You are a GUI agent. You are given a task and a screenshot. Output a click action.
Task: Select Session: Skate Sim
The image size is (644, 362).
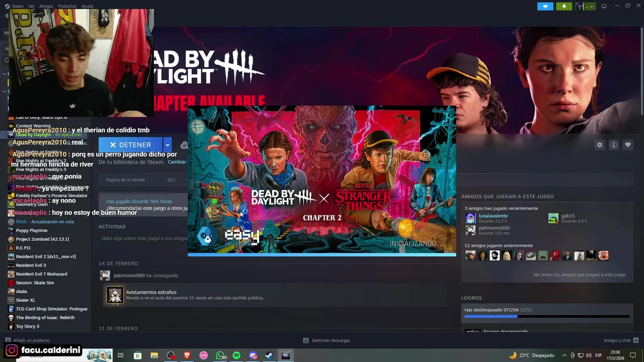35,283
